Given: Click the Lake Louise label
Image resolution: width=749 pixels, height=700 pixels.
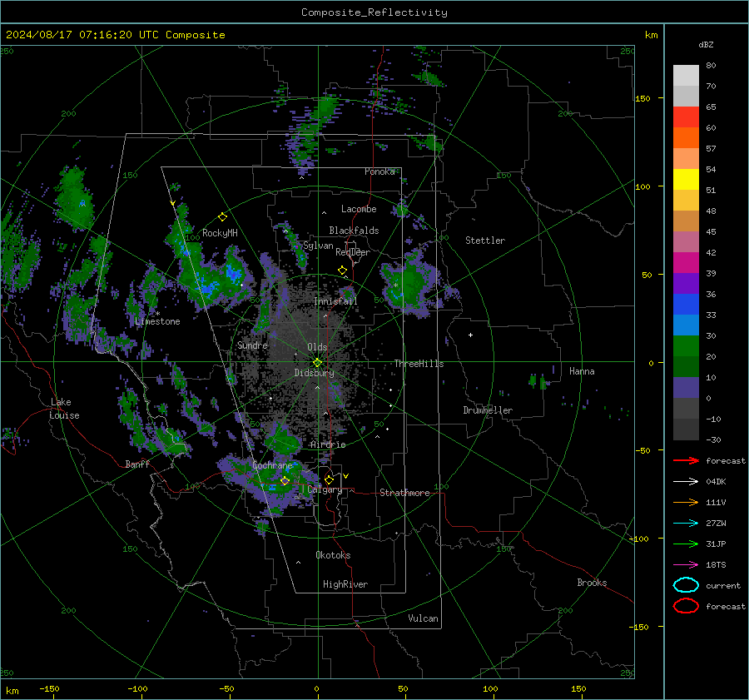Looking at the screenshot, I should point(65,409).
